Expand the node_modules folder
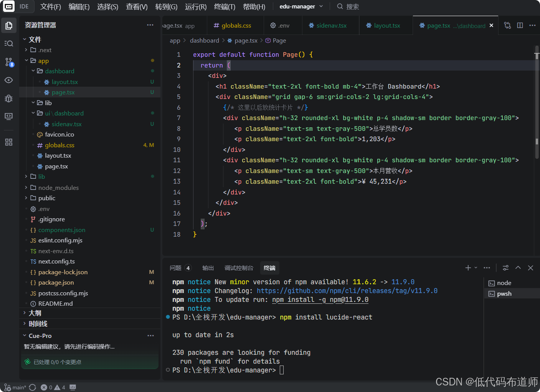Screen dimensions: 540x392 click(x=90, y=188)
